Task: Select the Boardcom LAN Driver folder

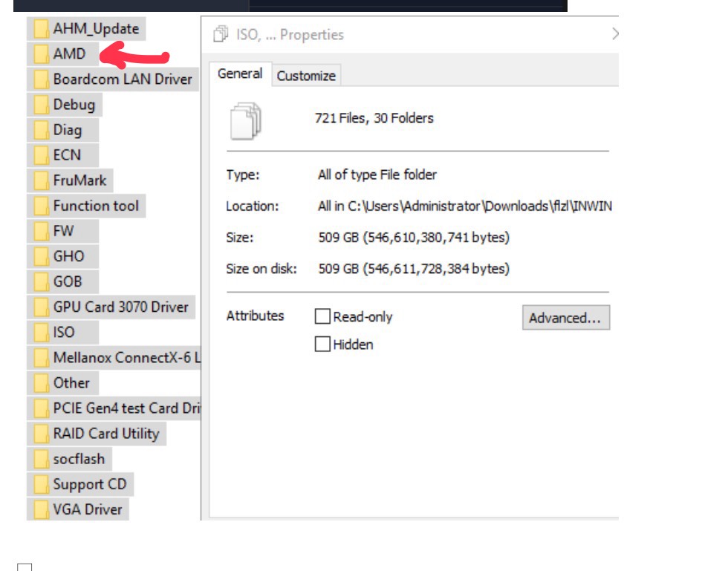Action: tap(122, 79)
